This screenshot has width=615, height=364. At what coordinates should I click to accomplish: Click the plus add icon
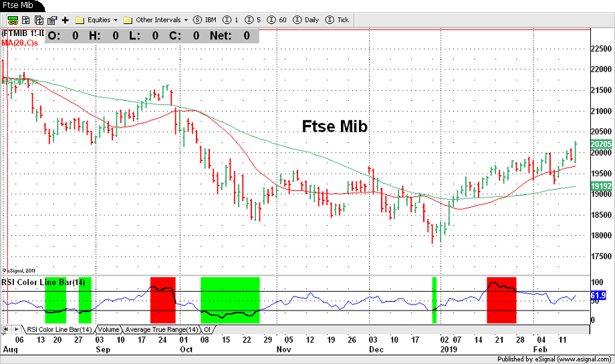point(66,20)
